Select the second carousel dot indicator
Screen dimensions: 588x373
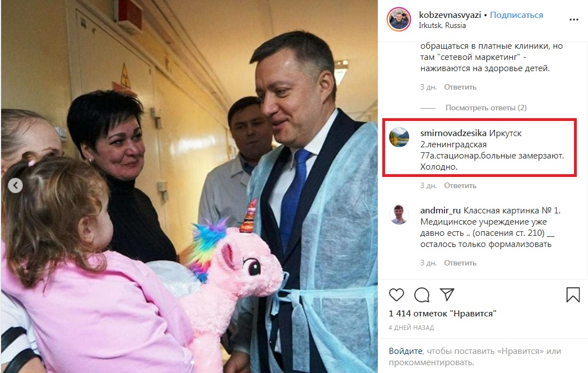(x=192, y=362)
